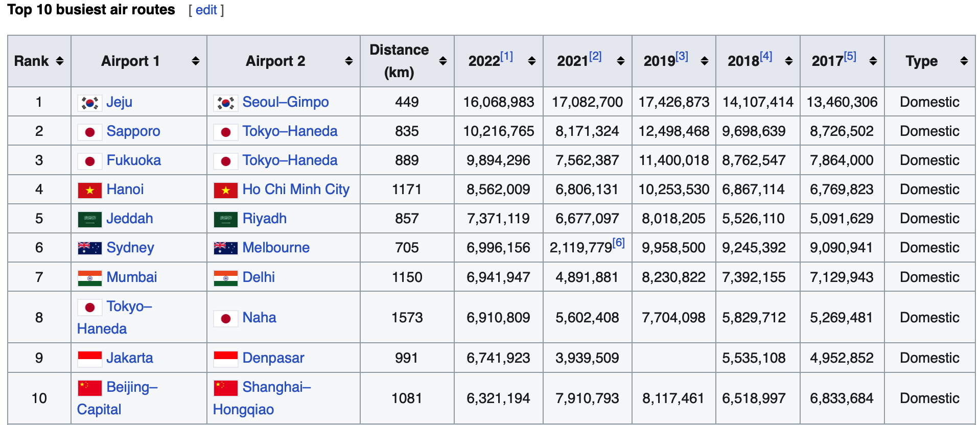The height and width of the screenshot is (425, 980).
Task: Select the 17,426,873 cell for 2019
Action: click(674, 102)
